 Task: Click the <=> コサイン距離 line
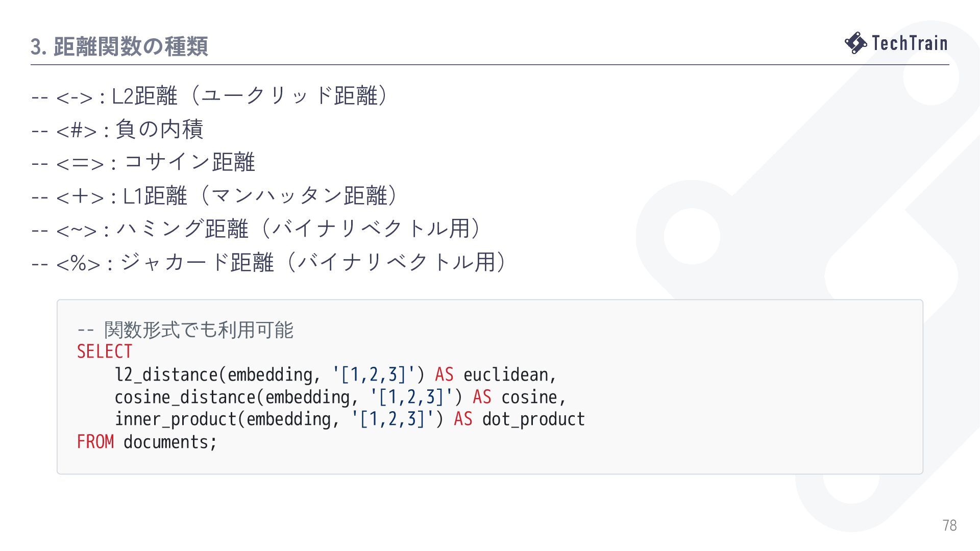point(143,163)
